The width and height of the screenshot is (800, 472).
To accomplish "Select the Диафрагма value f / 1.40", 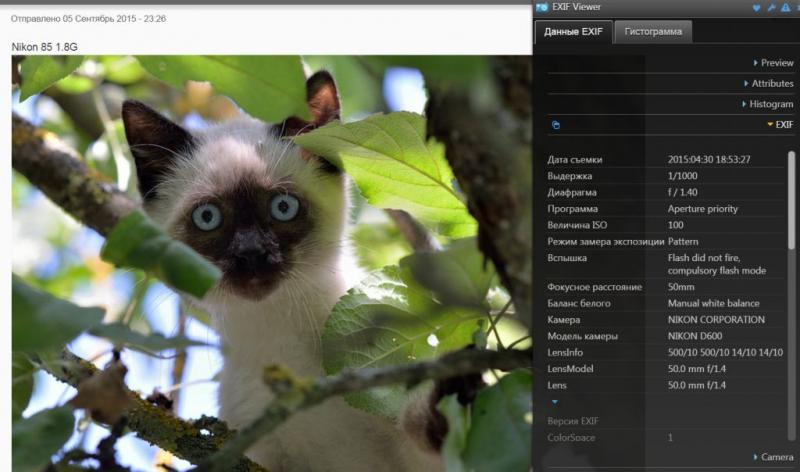I will (682, 192).
